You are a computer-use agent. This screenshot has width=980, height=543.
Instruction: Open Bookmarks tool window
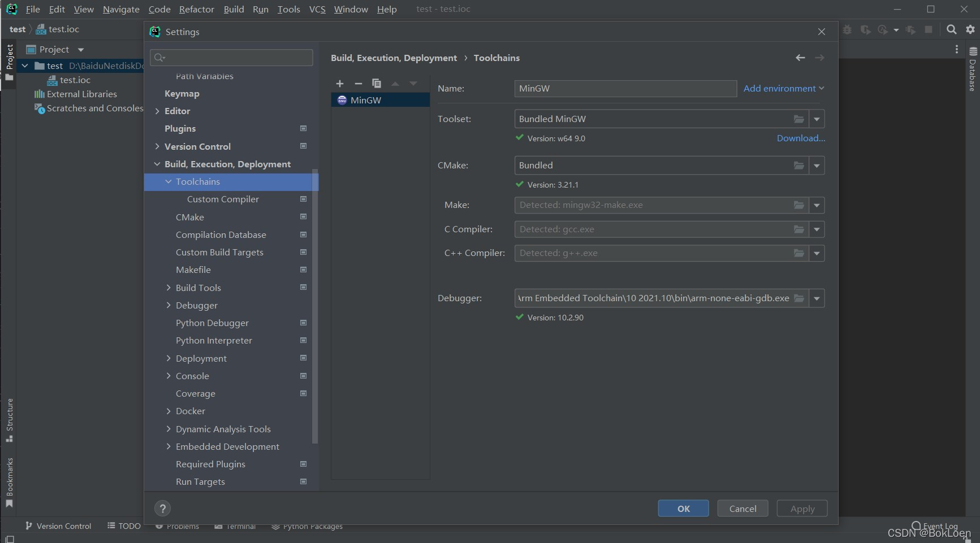pyautogui.click(x=10, y=483)
